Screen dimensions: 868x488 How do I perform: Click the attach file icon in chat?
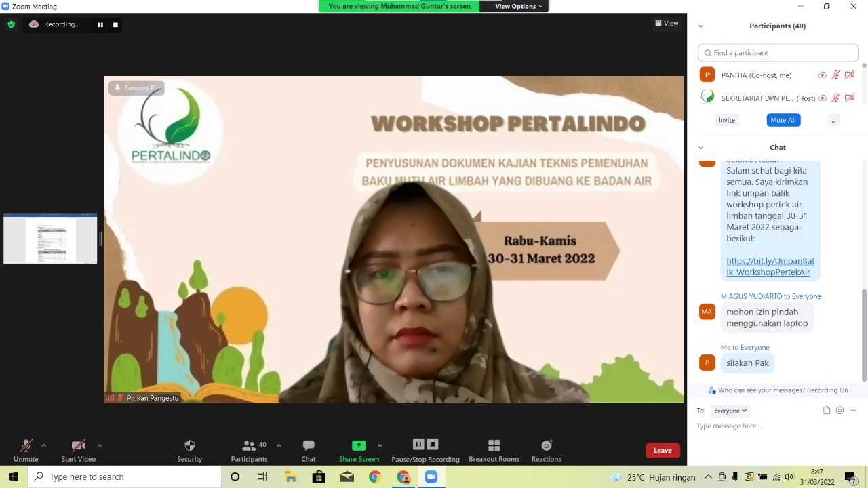[x=827, y=411]
